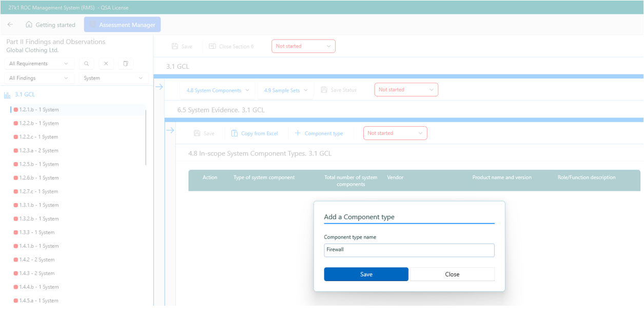Click the arrow icon left of 4.8 System Components
This screenshot has height=316, width=644.
tap(159, 87)
